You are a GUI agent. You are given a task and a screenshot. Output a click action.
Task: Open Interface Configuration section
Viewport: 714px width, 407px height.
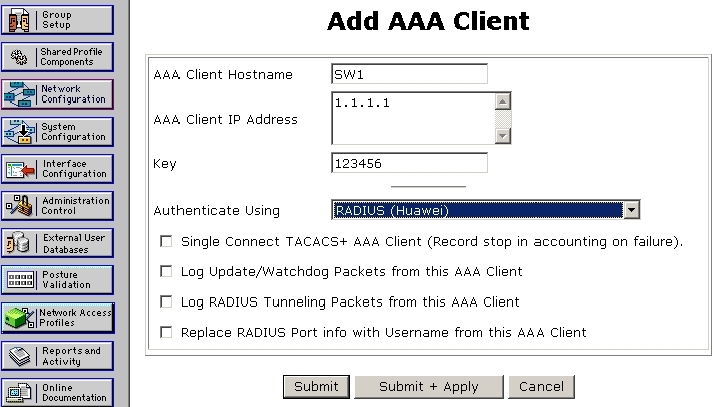[x=57, y=169]
